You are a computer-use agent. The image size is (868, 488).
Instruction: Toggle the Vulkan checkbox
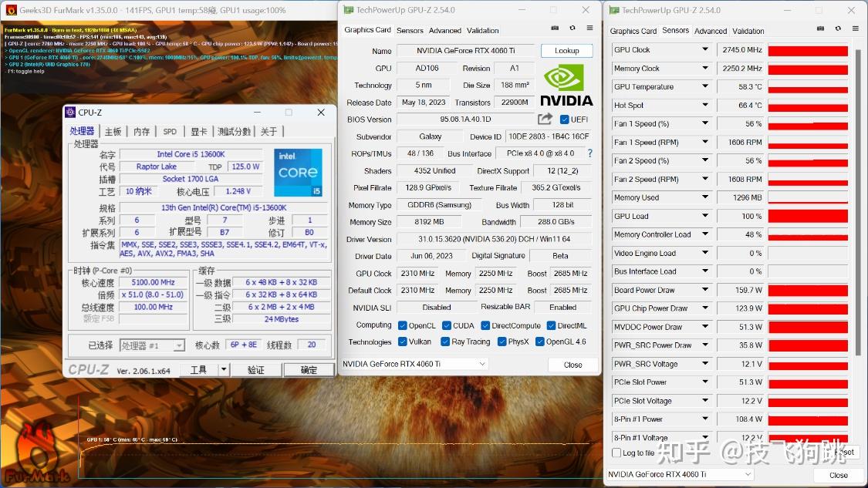click(x=403, y=342)
